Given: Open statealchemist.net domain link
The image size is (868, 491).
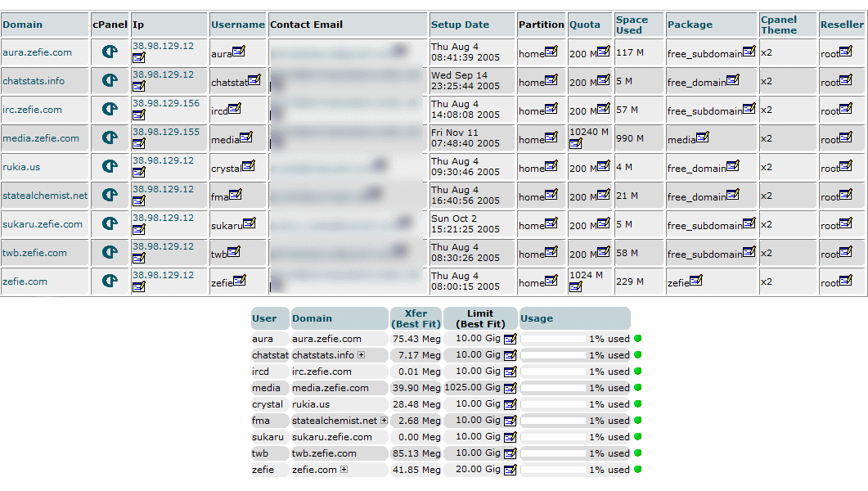Looking at the screenshot, I should [x=45, y=196].
